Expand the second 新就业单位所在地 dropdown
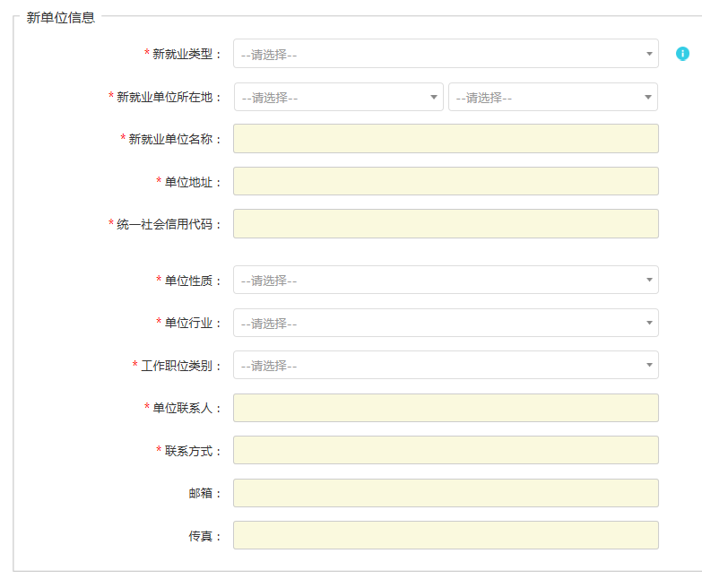Image resolution: width=702 pixels, height=588 pixels. (552, 97)
